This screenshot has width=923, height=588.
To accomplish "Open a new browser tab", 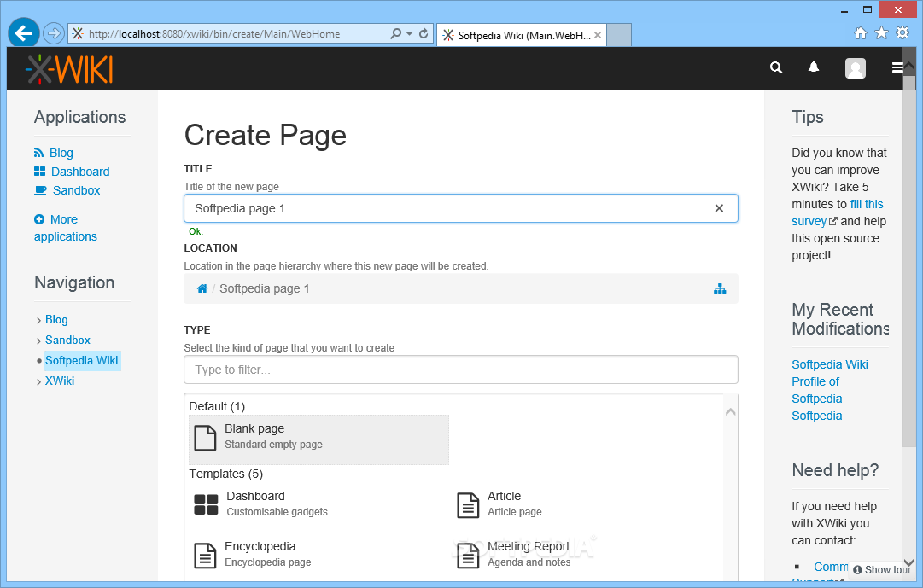I will (x=619, y=35).
